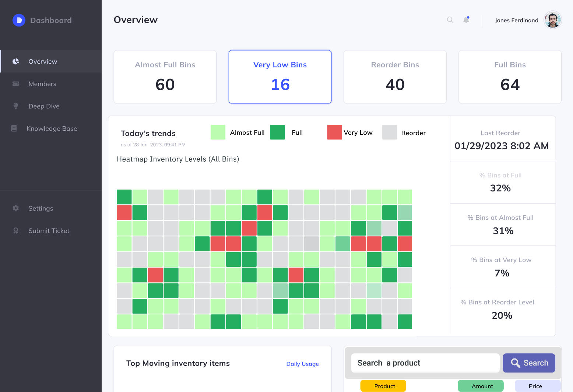
Task: Open Knowledge Base in the sidebar
Action: (52, 128)
